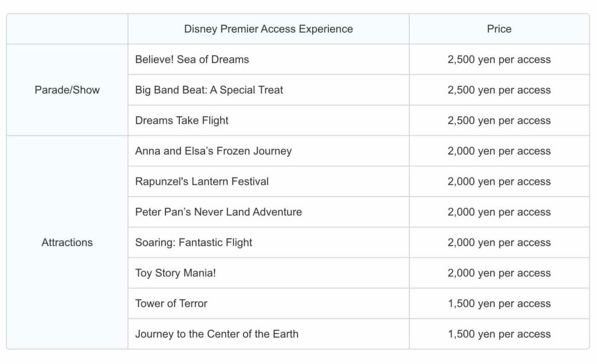Select Rapunzel's Lantern Festival entry

pos(202,181)
